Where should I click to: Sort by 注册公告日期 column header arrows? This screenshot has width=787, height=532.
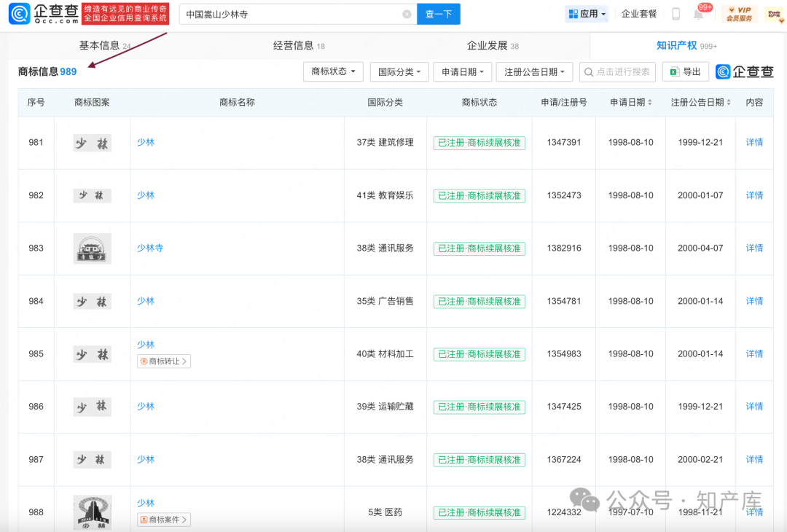pyautogui.click(x=728, y=102)
